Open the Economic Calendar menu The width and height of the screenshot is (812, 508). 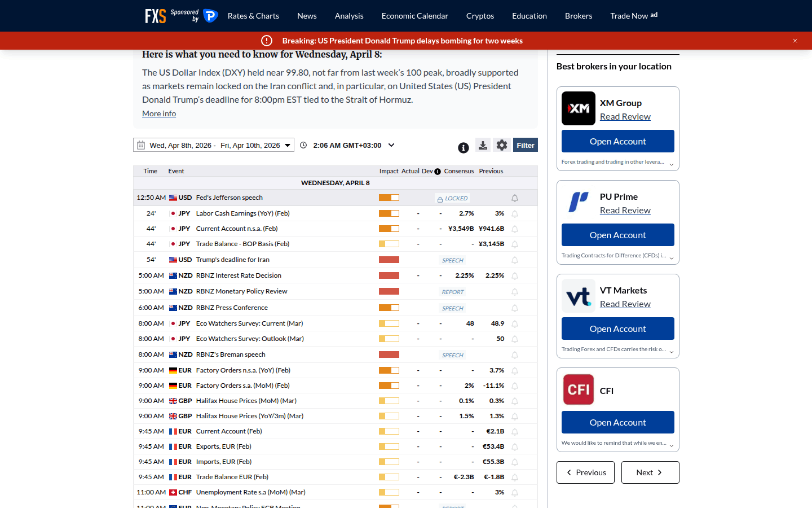414,16
